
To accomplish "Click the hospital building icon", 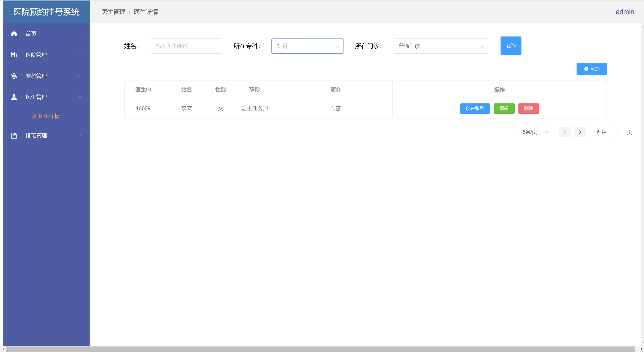I will point(14,55).
